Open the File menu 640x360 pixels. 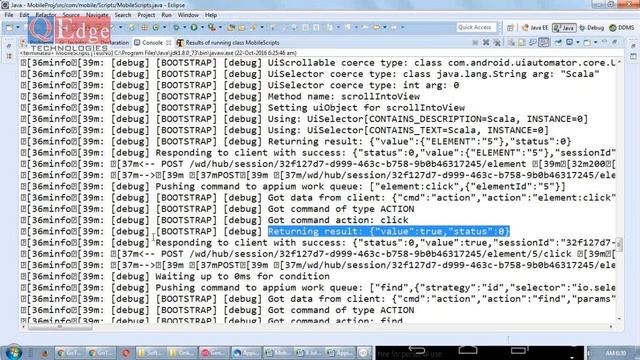tap(9, 15)
